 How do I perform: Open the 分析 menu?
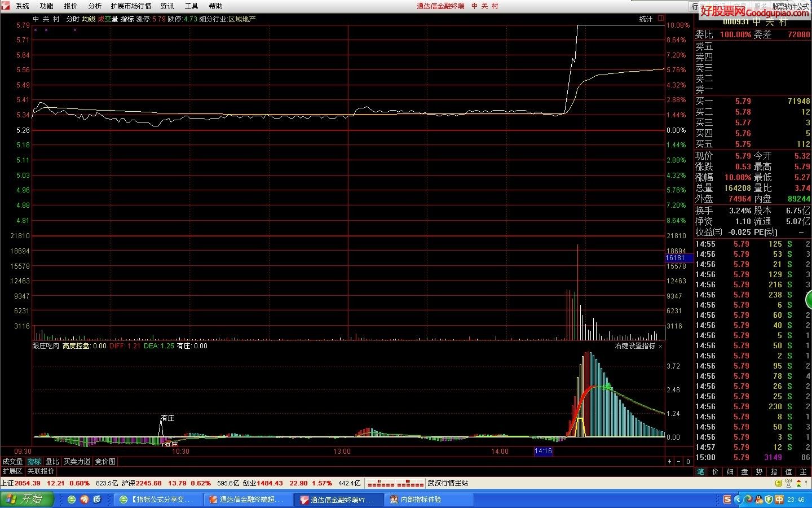click(95, 6)
